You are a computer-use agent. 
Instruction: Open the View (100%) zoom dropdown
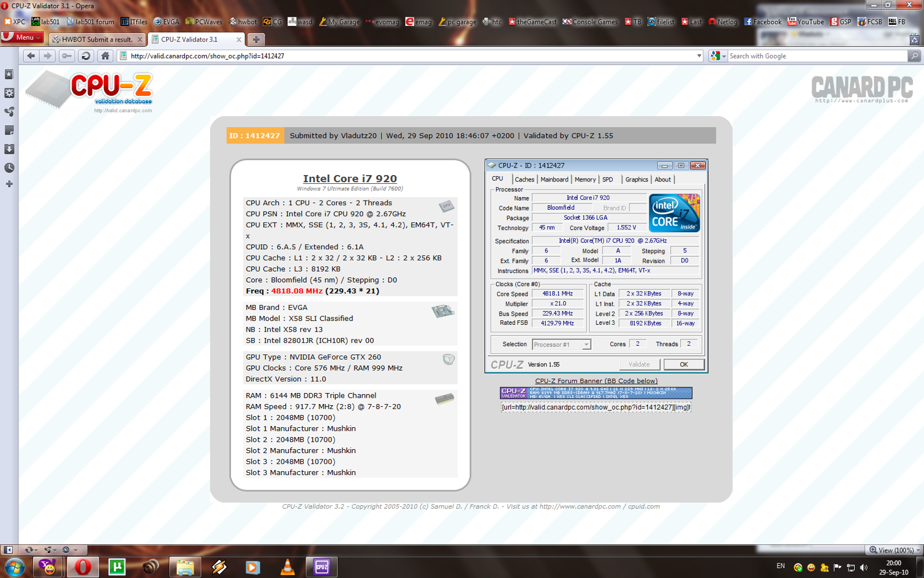[894, 550]
